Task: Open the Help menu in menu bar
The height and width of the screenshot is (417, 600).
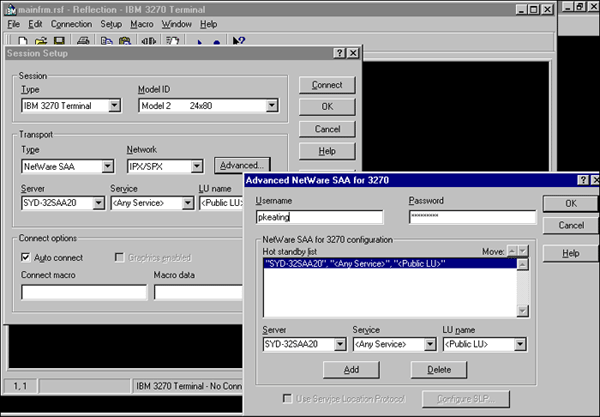Action: (x=209, y=24)
